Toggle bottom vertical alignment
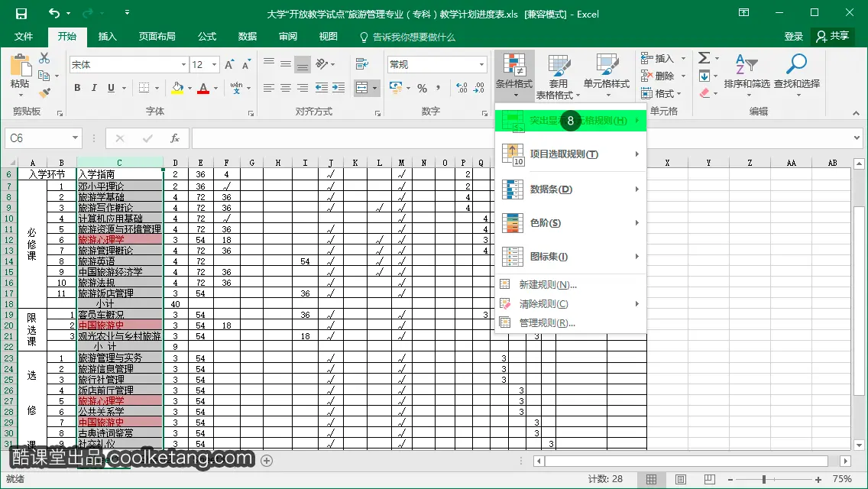This screenshot has height=489, width=868. coord(303,65)
